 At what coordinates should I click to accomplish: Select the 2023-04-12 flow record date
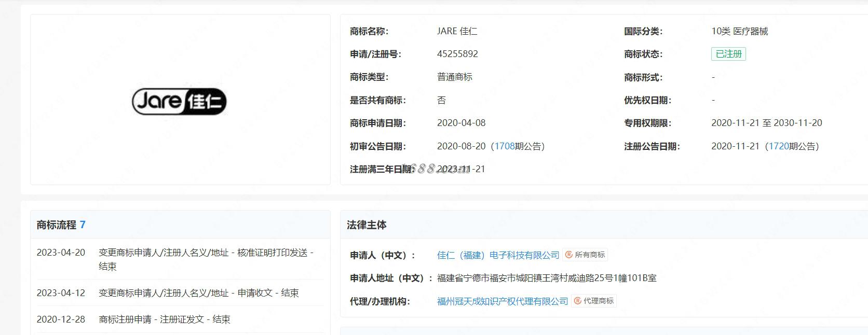pos(61,293)
